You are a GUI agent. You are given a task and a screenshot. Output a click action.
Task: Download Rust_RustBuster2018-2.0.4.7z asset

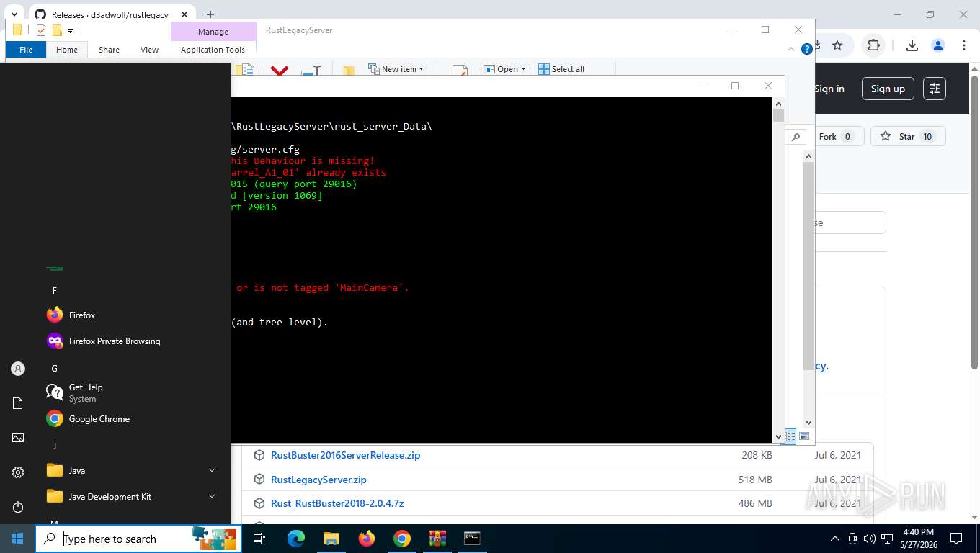click(x=337, y=503)
